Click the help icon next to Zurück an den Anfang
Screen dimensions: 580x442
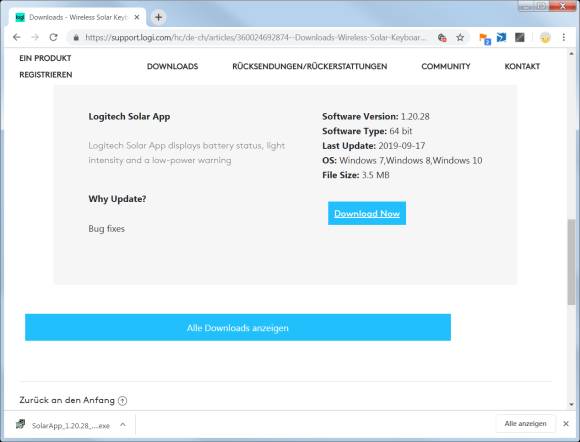[122, 401]
